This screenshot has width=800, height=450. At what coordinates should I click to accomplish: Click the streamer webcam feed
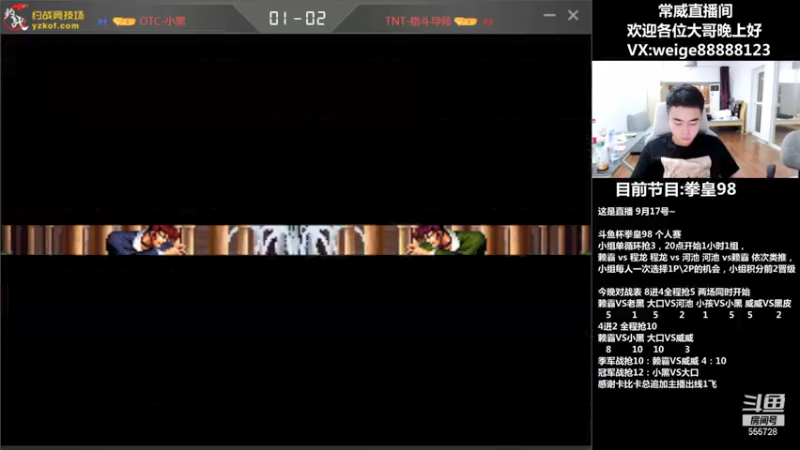(x=695, y=119)
